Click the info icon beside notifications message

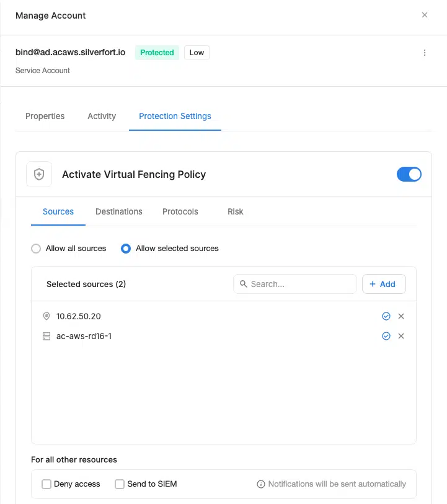pyautogui.click(x=261, y=484)
